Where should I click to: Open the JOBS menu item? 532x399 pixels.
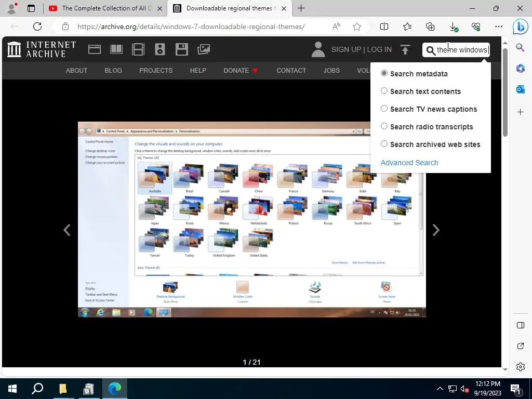tap(331, 71)
